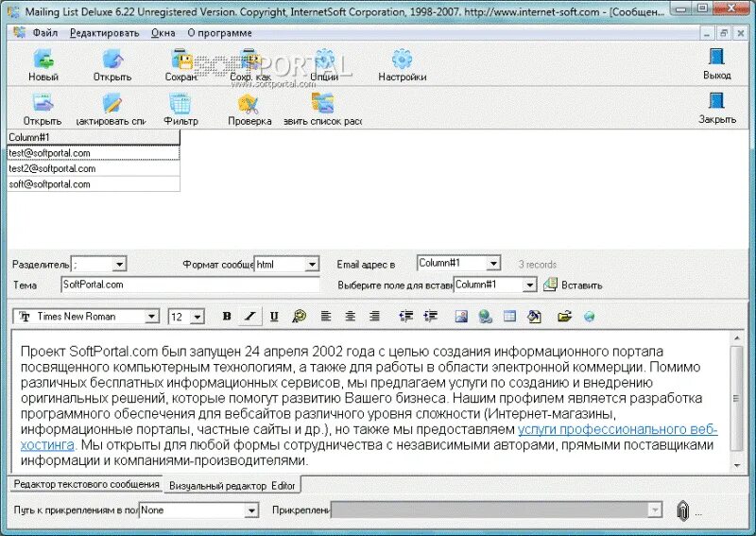Open the Окна menu
Image resolution: width=756 pixels, height=536 pixels.
point(163,33)
